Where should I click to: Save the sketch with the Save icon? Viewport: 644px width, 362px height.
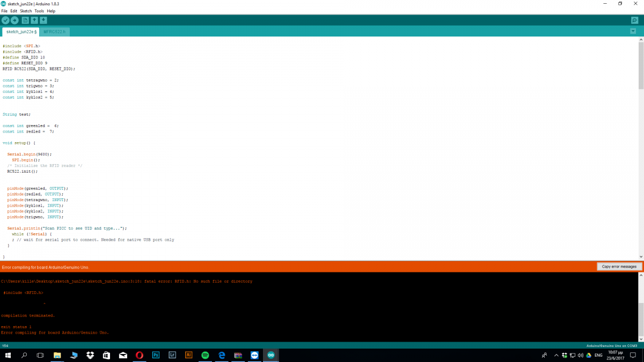coord(43,20)
